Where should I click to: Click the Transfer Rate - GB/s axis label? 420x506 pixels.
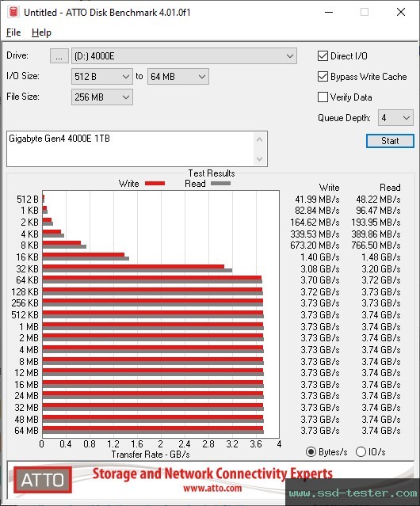[151, 455]
